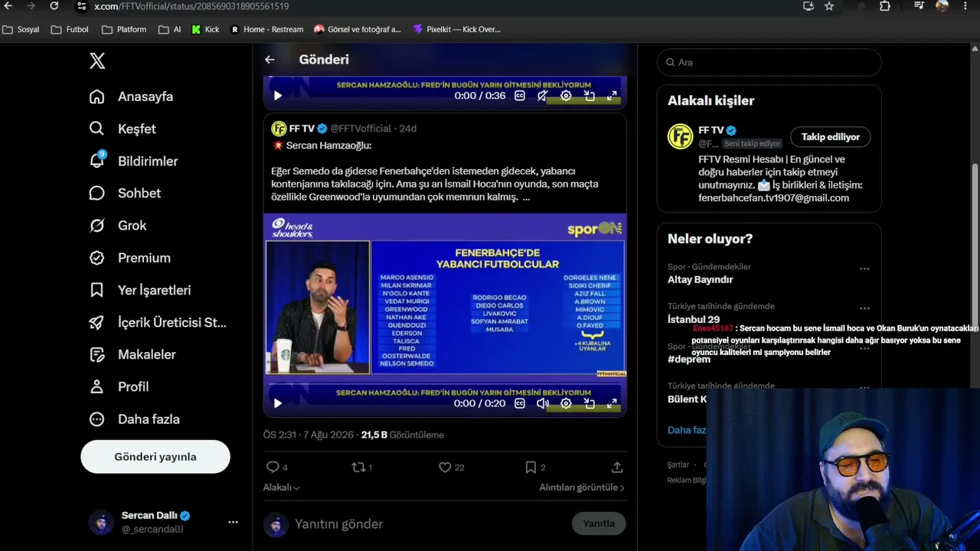The width and height of the screenshot is (980, 551).
Task: Toggle captions on the 0:20 video
Action: 520,403
